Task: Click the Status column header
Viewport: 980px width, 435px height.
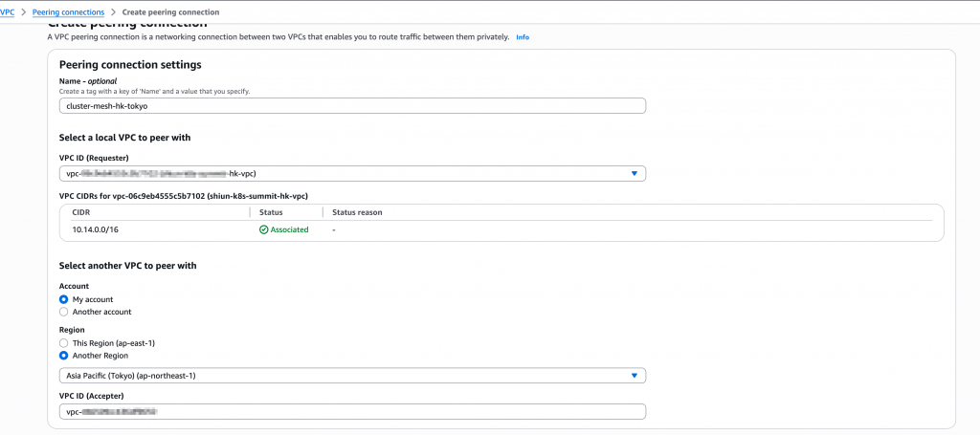Action: click(x=271, y=211)
